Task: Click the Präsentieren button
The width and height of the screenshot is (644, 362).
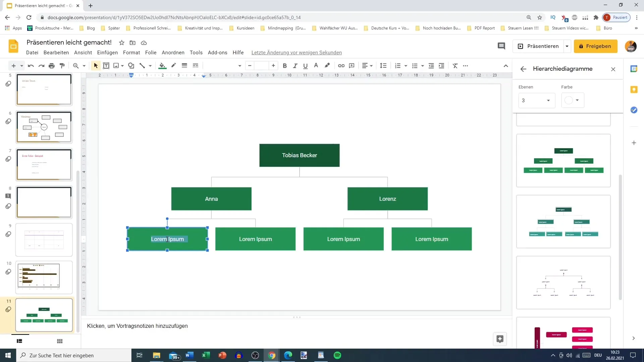Action: [x=538, y=46]
